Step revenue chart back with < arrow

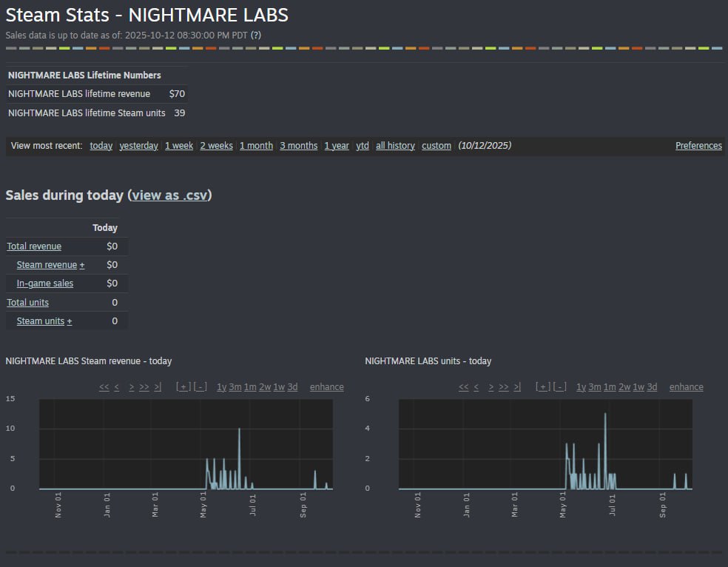[117, 387]
